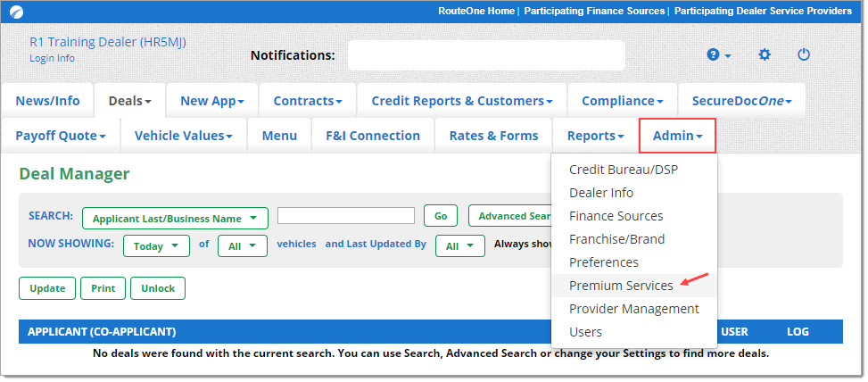The image size is (868, 382).
Task: Expand the SecureDocOne menu
Action: 742,101
